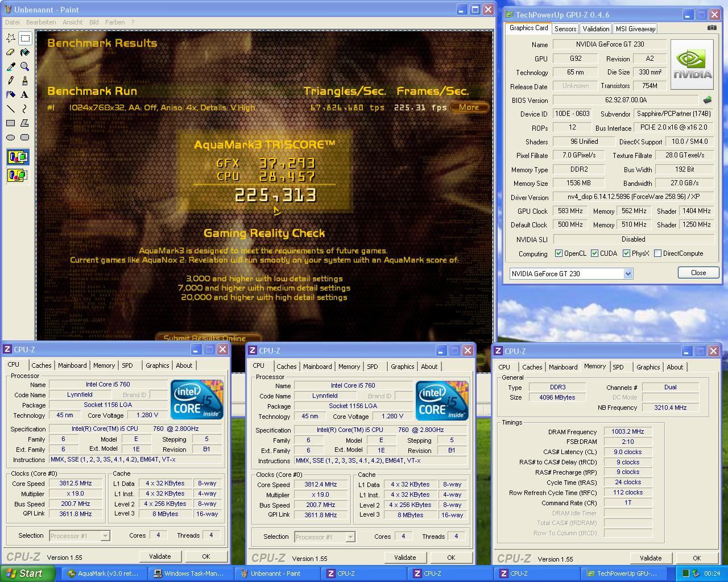Enable the DirectCompute checkbox in GPU-Z
The height and width of the screenshot is (582, 728).
click(658, 253)
